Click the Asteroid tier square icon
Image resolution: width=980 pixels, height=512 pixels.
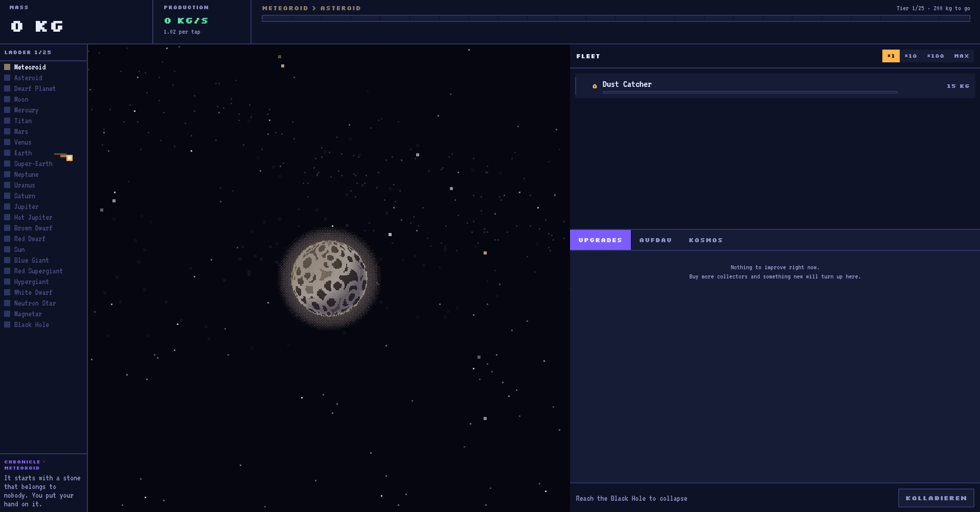[x=7, y=78]
